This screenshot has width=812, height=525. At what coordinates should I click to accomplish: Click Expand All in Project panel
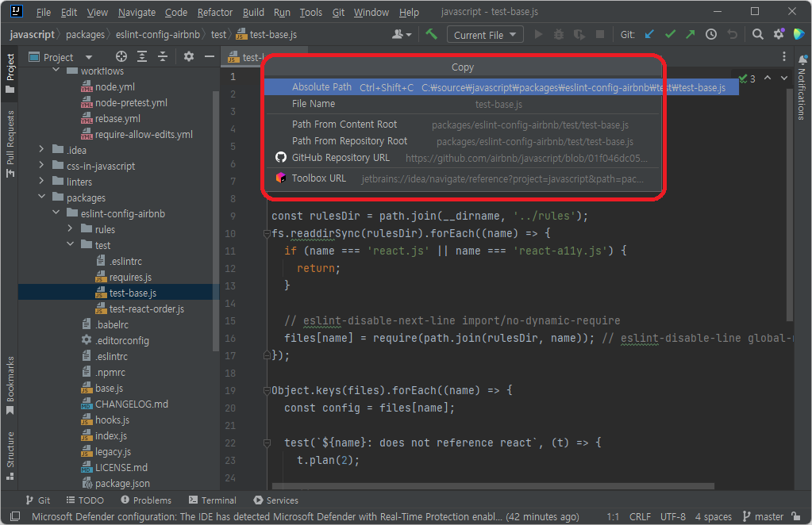pos(142,56)
